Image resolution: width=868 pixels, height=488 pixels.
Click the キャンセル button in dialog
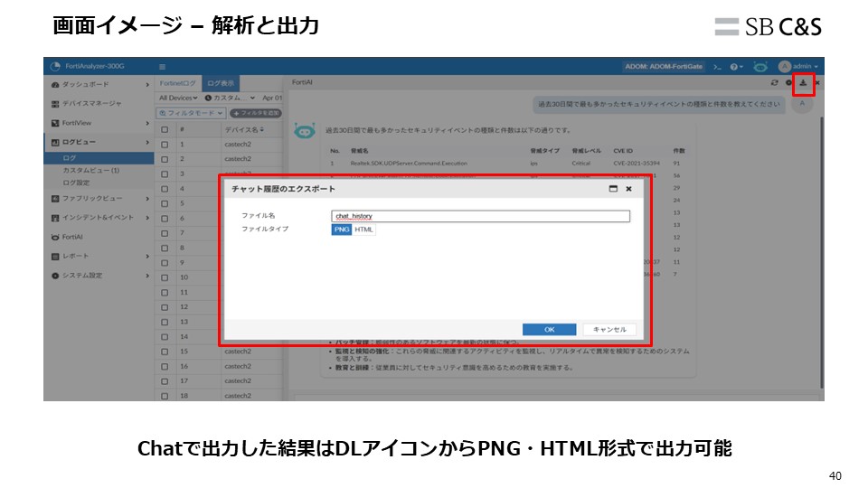tap(609, 330)
